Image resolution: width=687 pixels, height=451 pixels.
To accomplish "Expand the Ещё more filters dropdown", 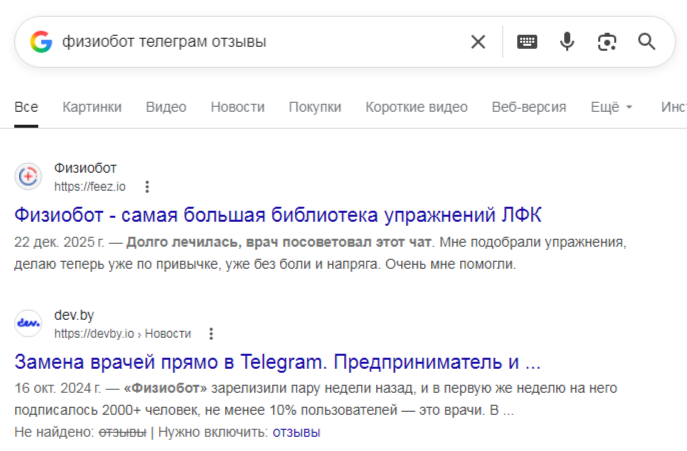I will 612,107.
